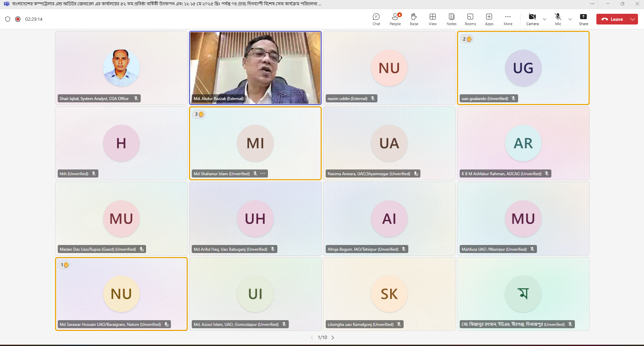Select Md. Abdur Razzak's video tile
This screenshot has width=644, height=346.
[x=255, y=67]
